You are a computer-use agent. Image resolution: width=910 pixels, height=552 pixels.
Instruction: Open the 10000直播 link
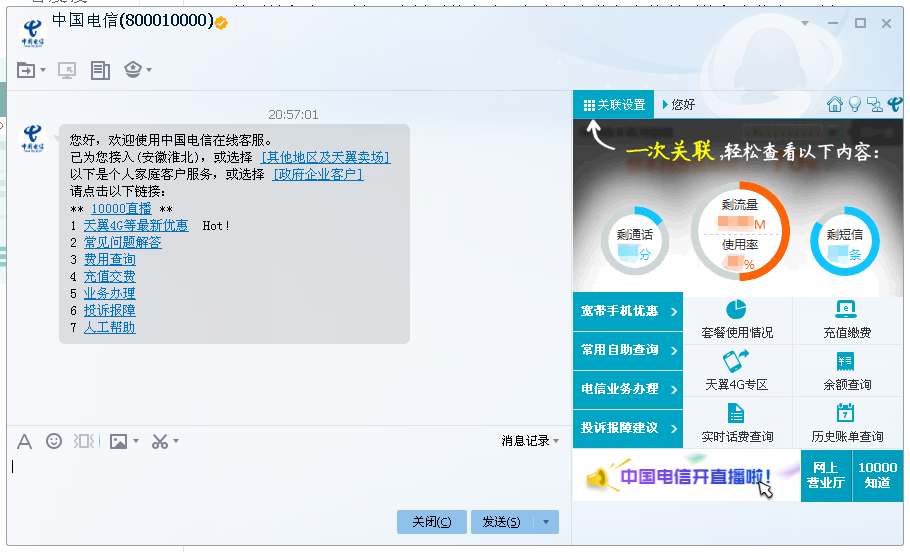click(121, 208)
